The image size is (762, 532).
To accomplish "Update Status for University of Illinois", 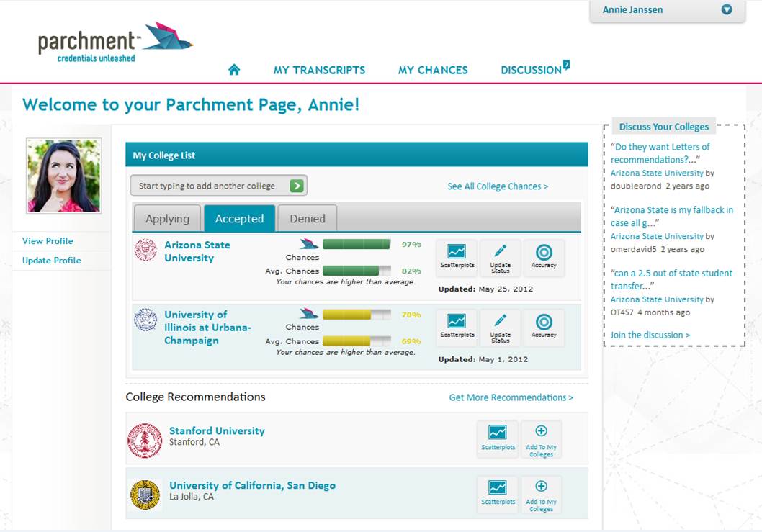I will (x=500, y=327).
